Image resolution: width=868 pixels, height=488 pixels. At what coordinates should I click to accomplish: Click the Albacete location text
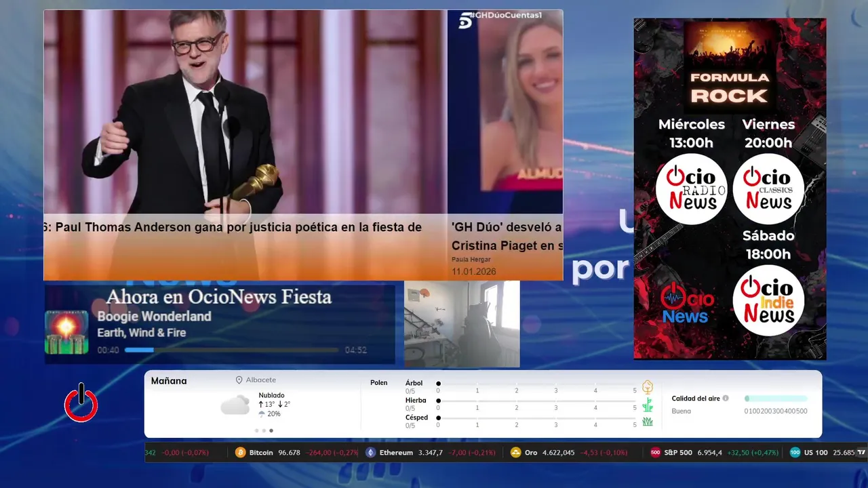[260, 380]
